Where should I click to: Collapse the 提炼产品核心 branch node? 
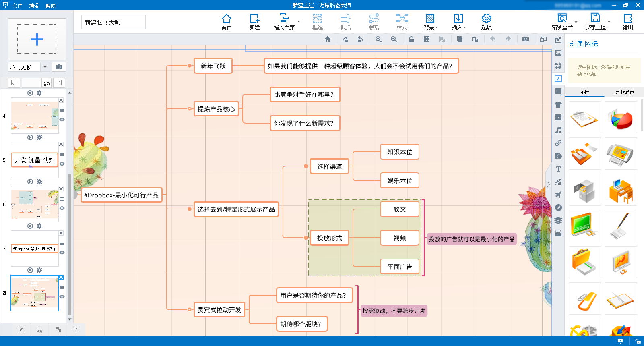[190, 109]
